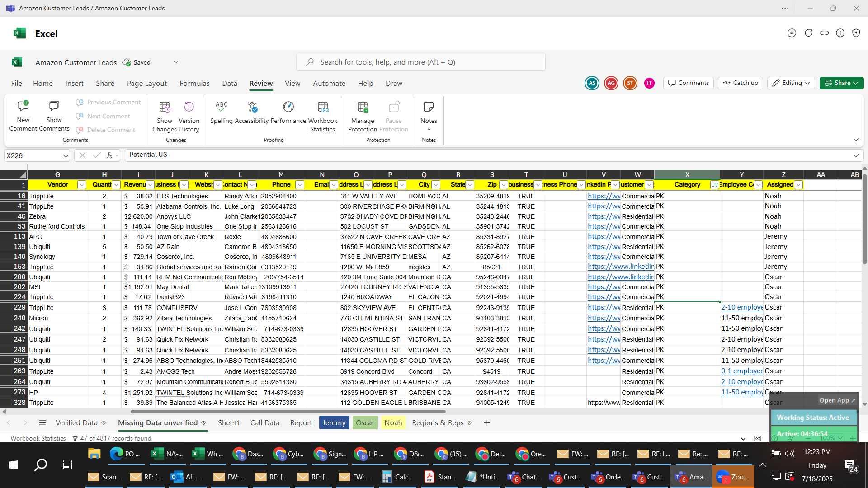Screen dimensions: 868x488
Task: Open the 0-1 employee link in row 263
Action: click(x=742, y=371)
